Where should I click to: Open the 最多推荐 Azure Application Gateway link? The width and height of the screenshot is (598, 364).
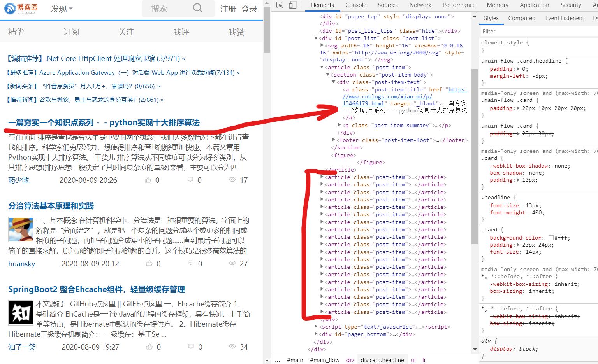[x=123, y=73]
